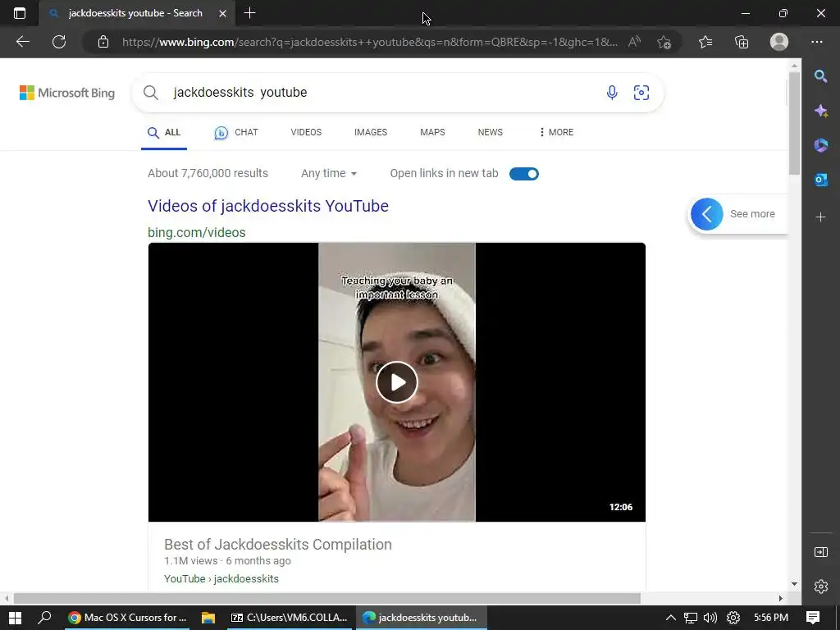Image resolution: width=840 pixels, height=630 pixels.
Task: View site information via the lock icon
Action: click(103, 42)
